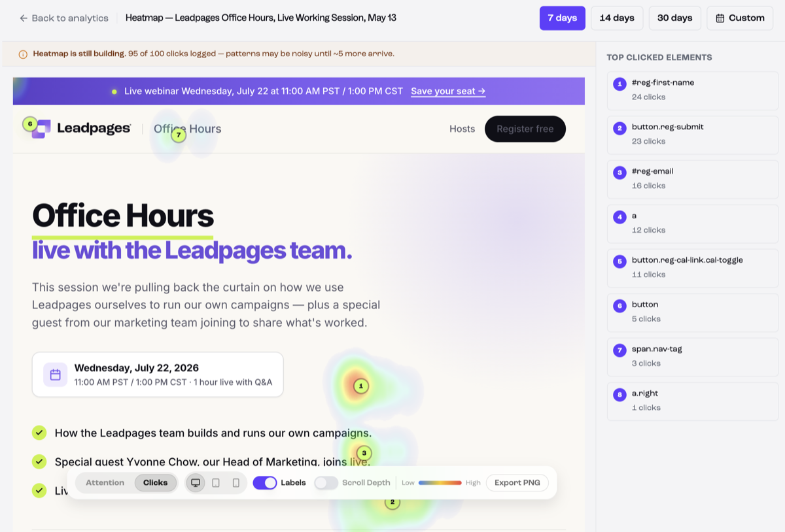
Task: Select button.reg-cal-link.cal-toggle entry
Action: (x=693, y=267)
